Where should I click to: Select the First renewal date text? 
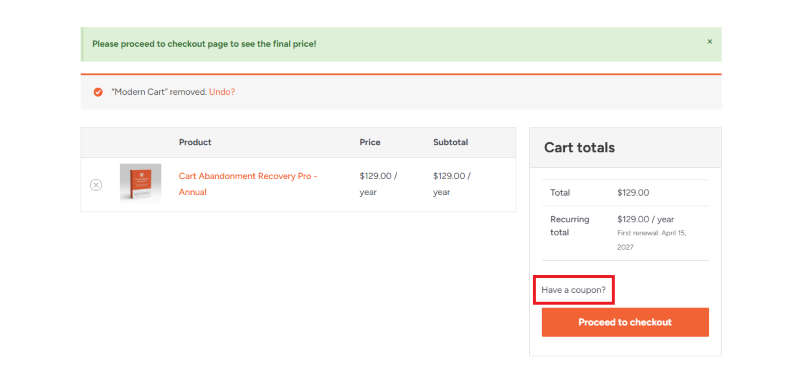[x=652, y=240]
